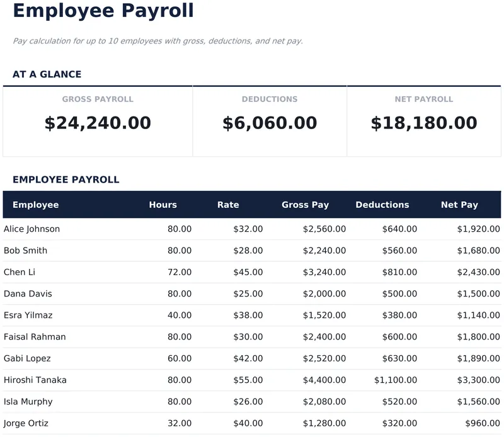Select the Hiroshi Tanaka name cell
504x437 pixels.
click(x=35, y=380)
